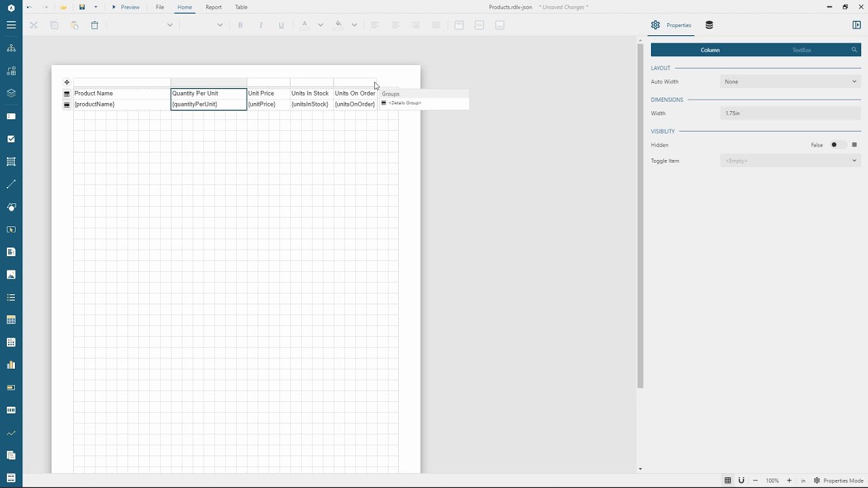Undo the last change
Screen dimensions: 868x488
coord(29,7)
